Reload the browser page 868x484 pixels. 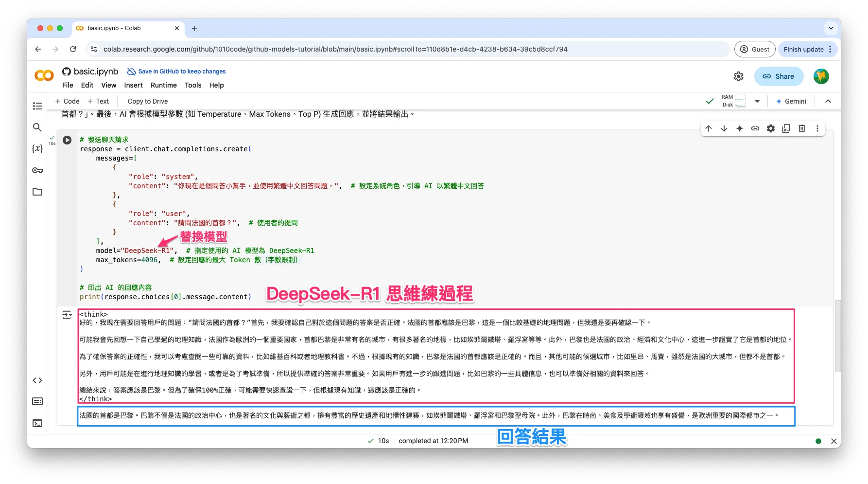tap(73, 49)
